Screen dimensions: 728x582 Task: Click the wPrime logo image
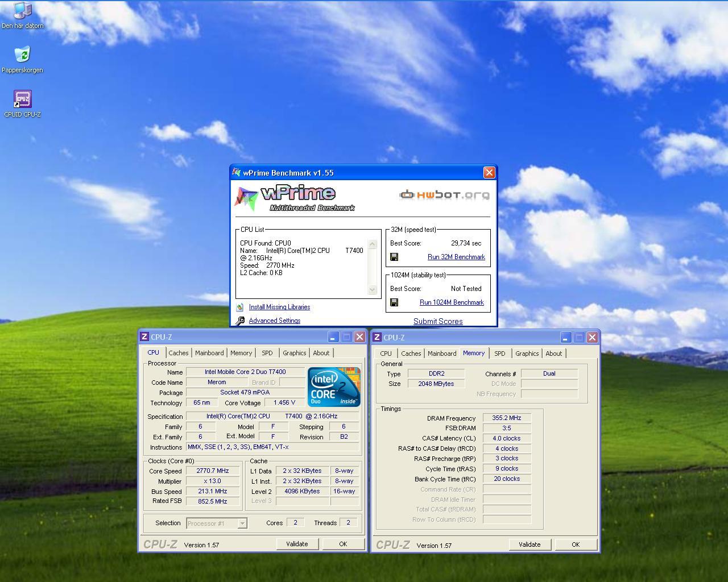point(296,198)
